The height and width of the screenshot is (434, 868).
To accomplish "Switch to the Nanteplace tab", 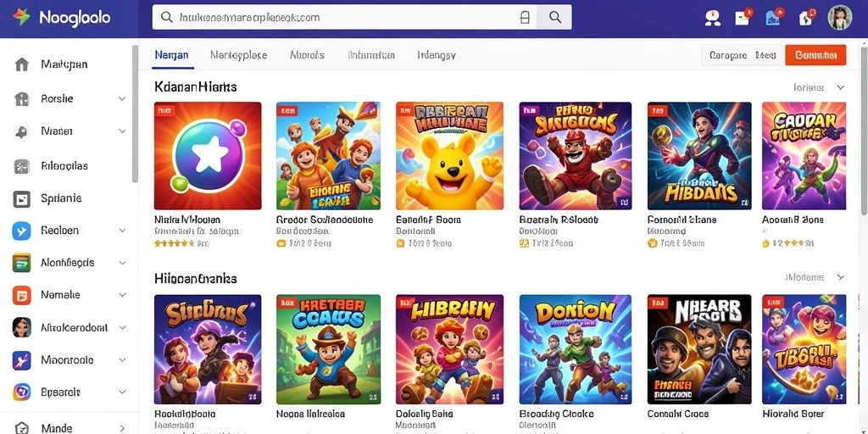I will [x=238, y=55].
